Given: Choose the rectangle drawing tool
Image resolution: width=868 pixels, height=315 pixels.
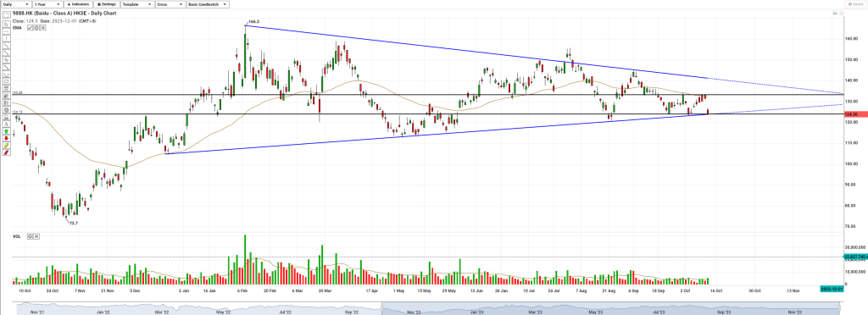Looking at the screenshot, I should click(x=6, y=81).
